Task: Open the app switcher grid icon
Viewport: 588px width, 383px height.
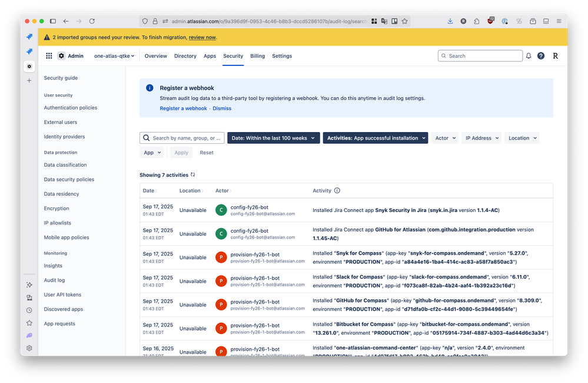Action: (49, 56)
